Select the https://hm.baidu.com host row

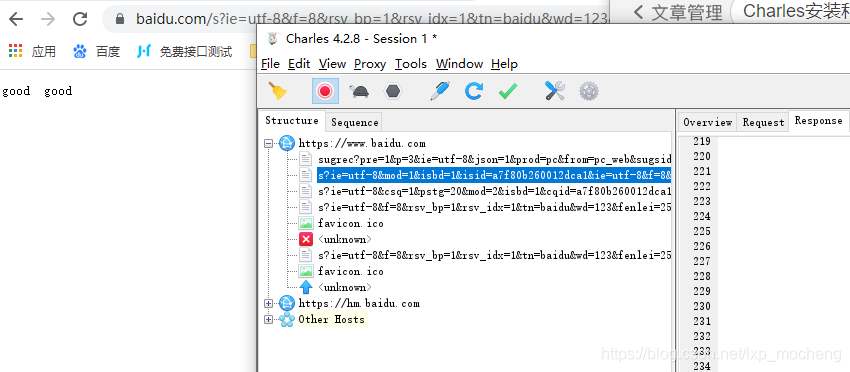click(x=359, y=304)
